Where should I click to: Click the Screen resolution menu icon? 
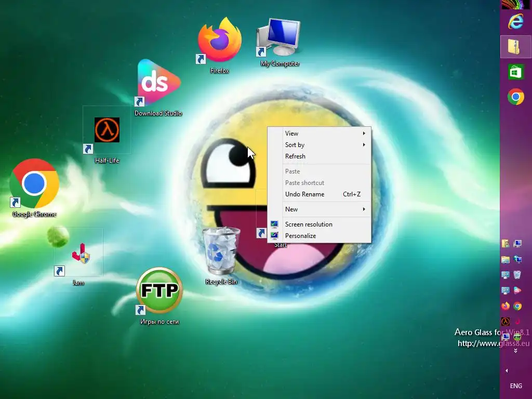pyautogui.click(x=274, y=224)
